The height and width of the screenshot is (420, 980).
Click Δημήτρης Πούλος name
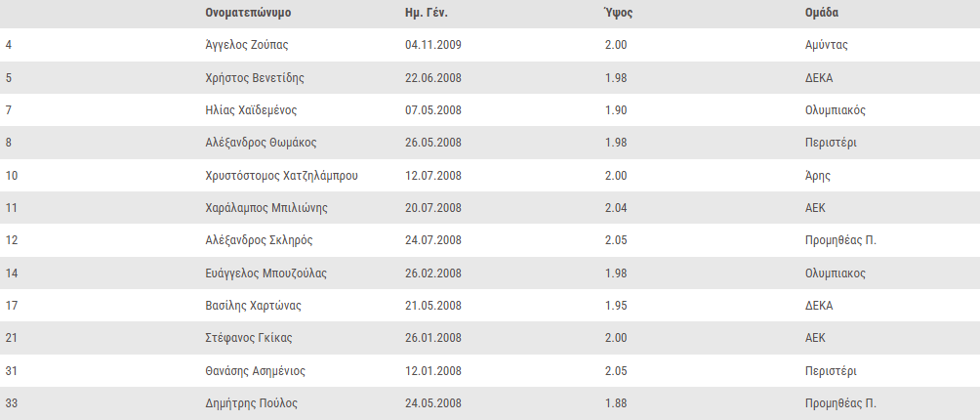tap(251, 403)
